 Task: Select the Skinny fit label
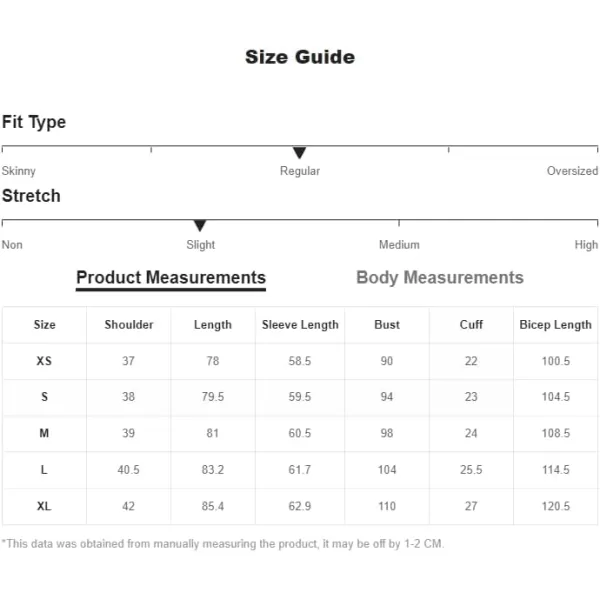[x=18, y=171]
